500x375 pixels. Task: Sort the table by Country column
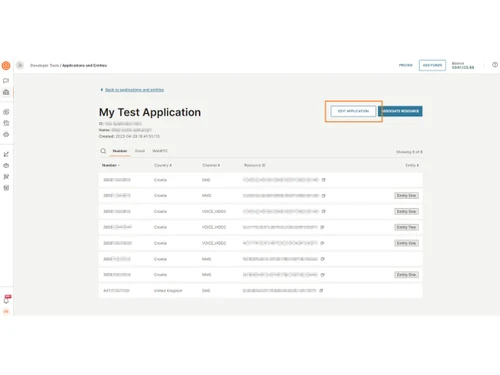(x=163, y=165)
